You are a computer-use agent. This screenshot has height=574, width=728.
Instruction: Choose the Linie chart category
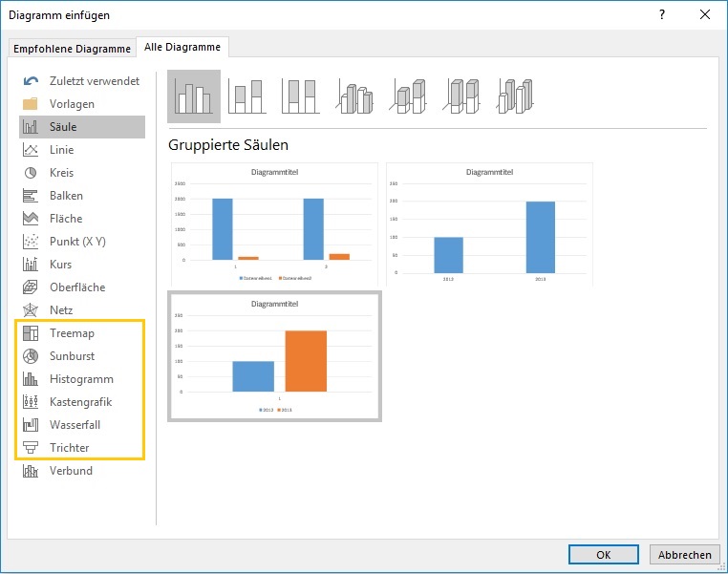click(61, 150)
